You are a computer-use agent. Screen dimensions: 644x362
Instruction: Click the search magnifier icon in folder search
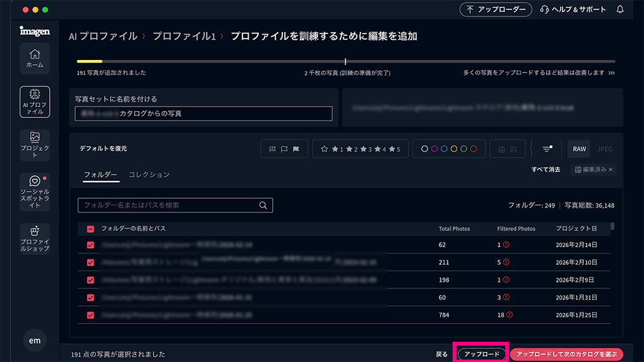tap(263, 205)
